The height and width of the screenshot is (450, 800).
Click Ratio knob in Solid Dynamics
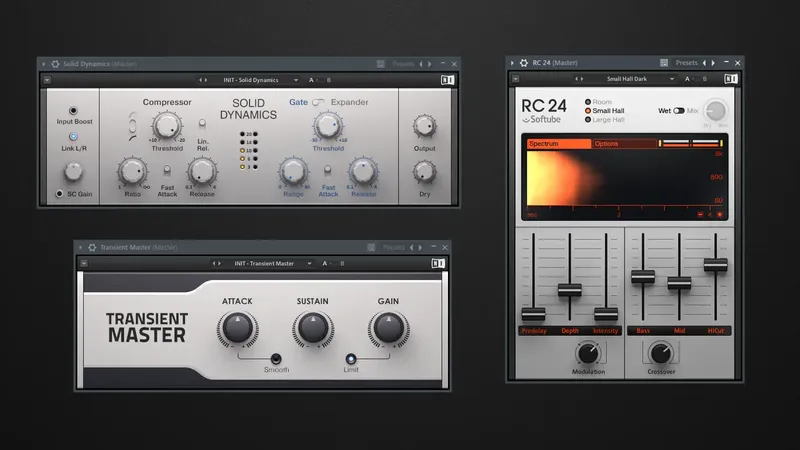[132, 171]
